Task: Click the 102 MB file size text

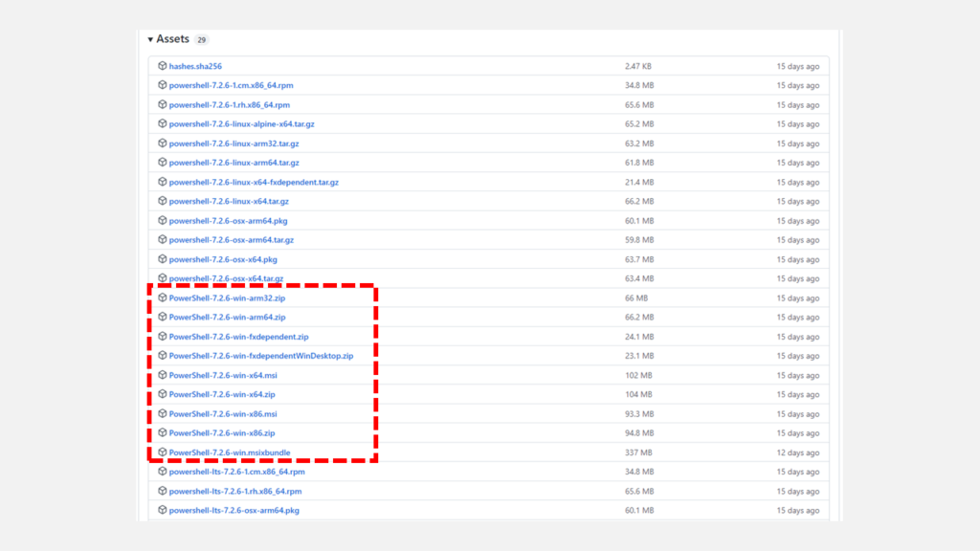Action: (638, 375)
